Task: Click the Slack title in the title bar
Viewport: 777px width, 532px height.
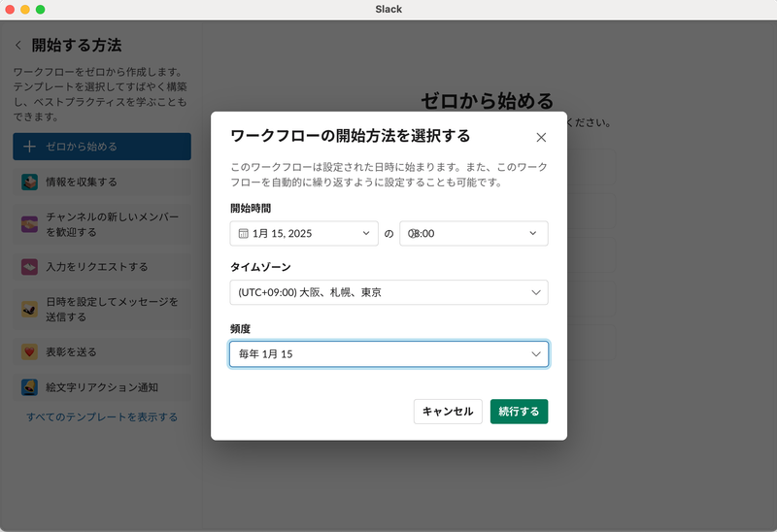Action: 388,9
